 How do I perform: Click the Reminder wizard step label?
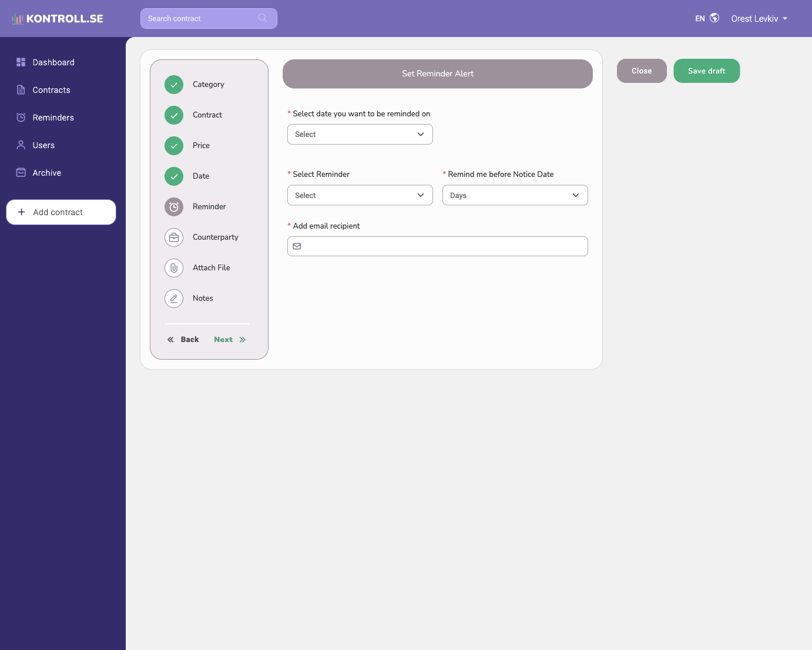[209, 207]
